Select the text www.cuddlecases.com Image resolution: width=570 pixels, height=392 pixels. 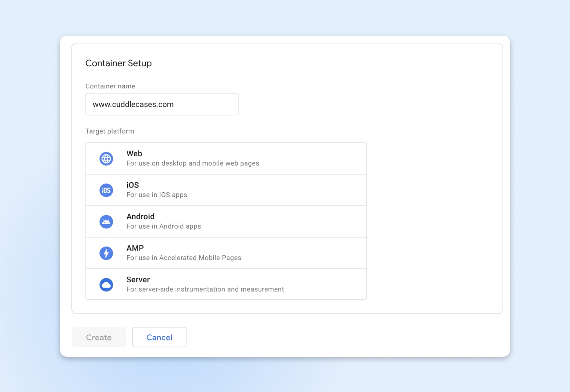tap(133, 104)
